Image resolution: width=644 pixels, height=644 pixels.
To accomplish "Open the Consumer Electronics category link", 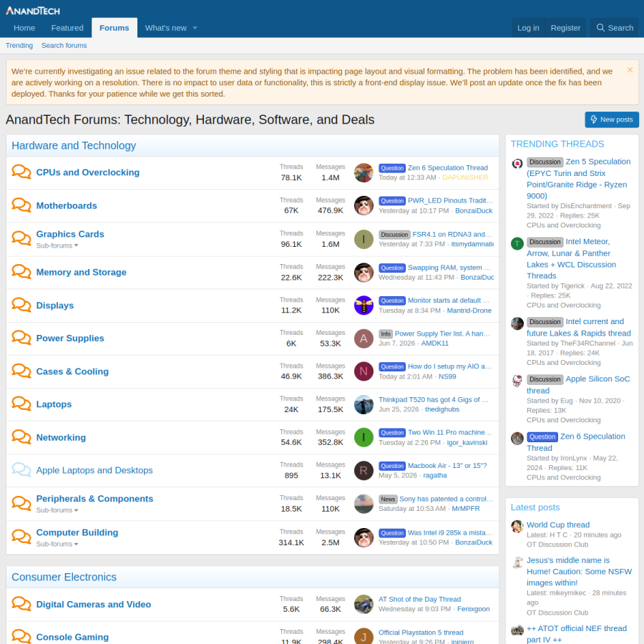I will (x=64, y=577).
